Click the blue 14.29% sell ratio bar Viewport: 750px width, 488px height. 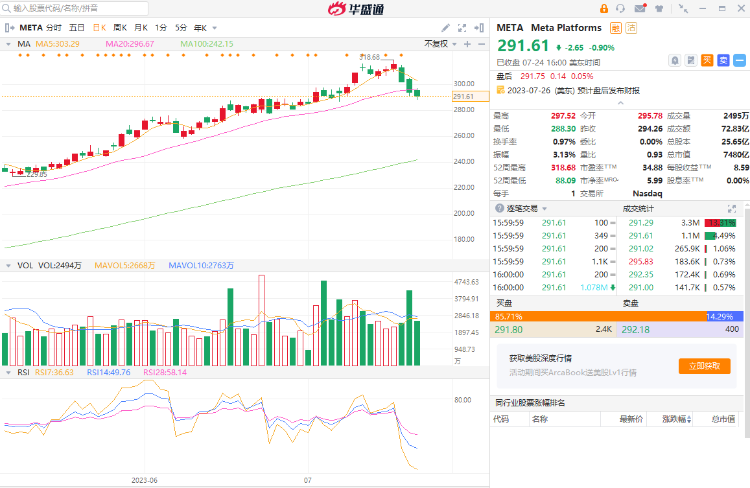(x=725, y=316)
